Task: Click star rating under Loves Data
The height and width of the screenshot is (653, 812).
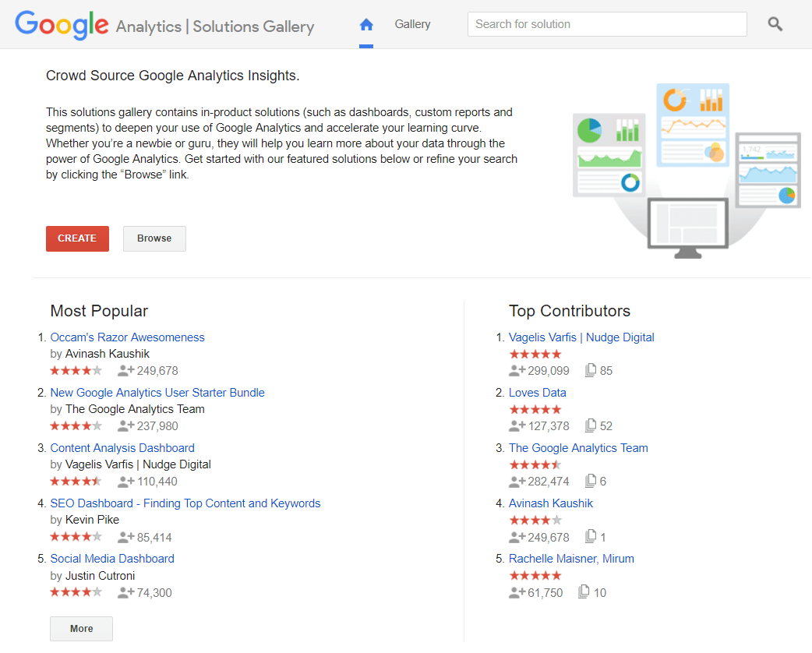Action: [x=535, y=410]
